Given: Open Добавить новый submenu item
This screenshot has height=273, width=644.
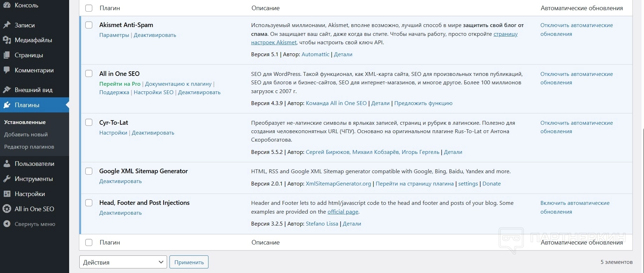Looking at the screenshot, I should pyautogui.click(x=26, y=135).
